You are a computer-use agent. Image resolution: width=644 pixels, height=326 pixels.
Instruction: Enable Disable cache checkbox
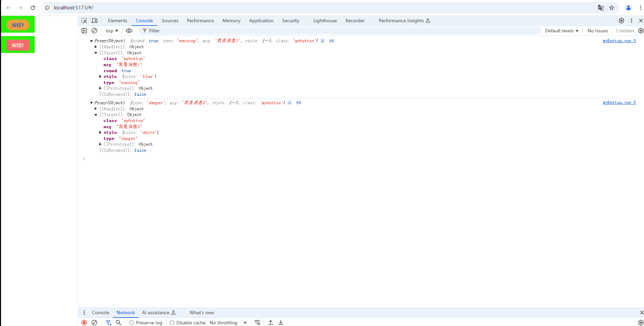coord(172,323)
